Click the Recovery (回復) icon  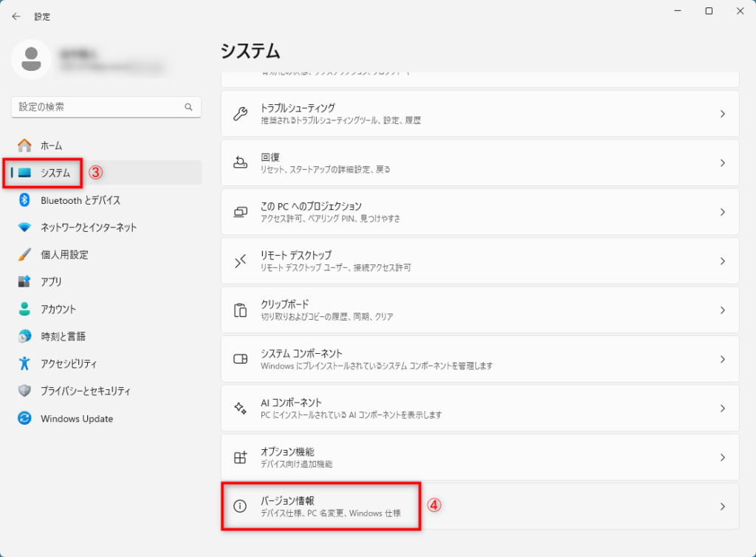(x=240, y=163)
